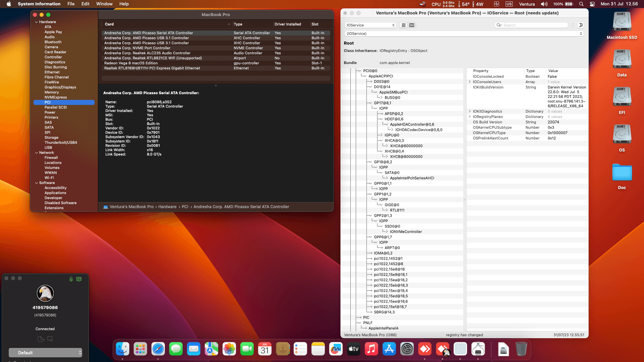Select PCI in Hardware sidebar
Screen dimensions: 644x362
coord(64,103)
